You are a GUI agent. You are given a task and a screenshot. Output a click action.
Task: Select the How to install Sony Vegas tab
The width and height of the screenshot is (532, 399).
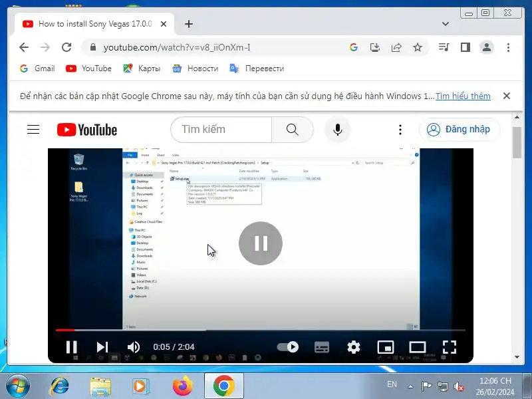94,24
